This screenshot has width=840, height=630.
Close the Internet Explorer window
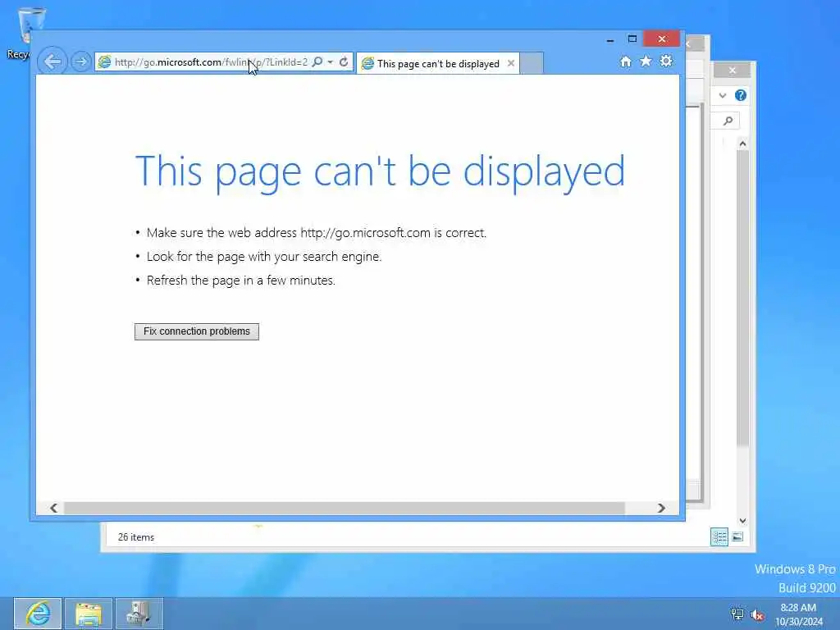pyautogui.click(x=662, y=39)
